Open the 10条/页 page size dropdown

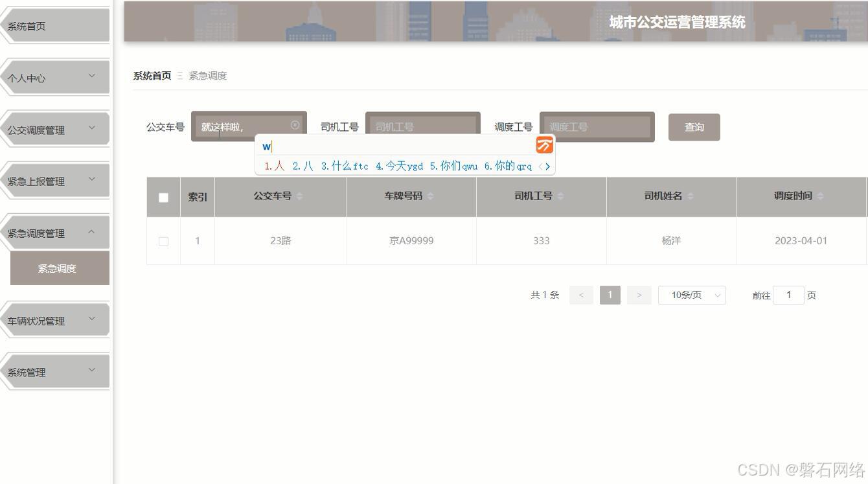(x=692, y=295)
